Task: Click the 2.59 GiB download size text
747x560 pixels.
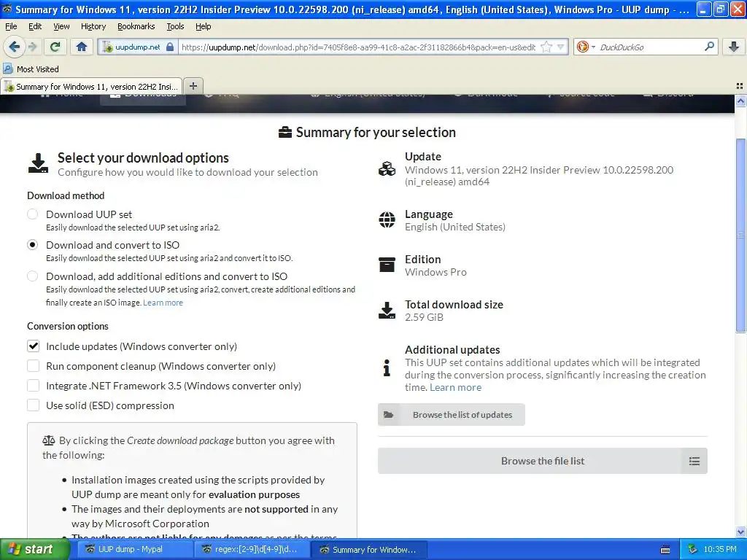Action: pos(424,317)
